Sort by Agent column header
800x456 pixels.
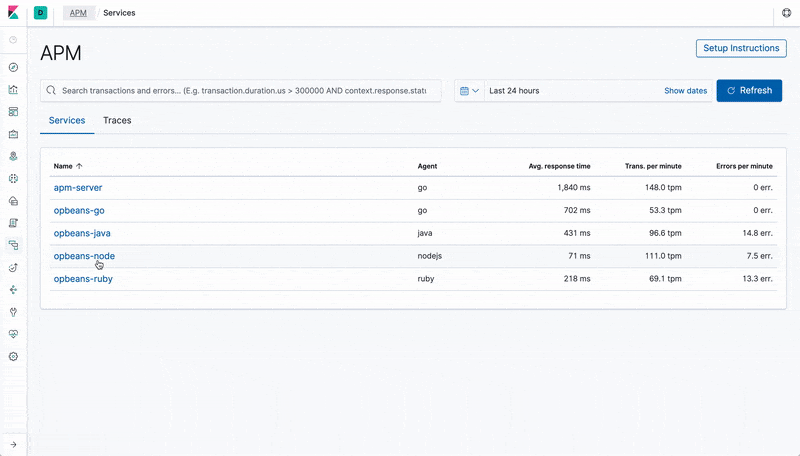pyautogui.click(x=427, y=166)
